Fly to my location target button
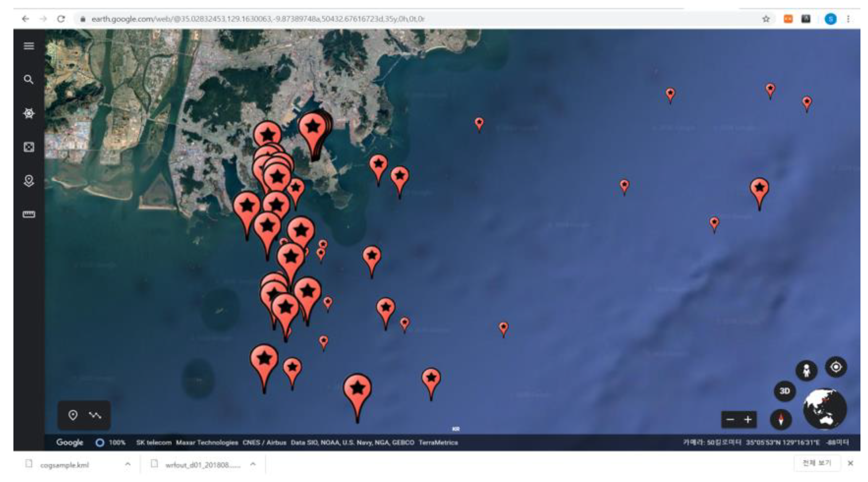 tap(836, 367)
